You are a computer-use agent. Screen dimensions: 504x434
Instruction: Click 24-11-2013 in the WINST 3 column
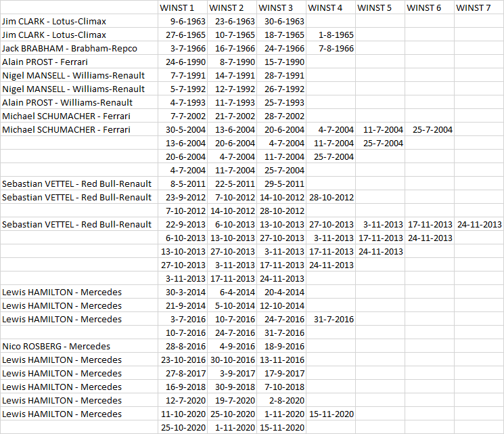point(281,278)
